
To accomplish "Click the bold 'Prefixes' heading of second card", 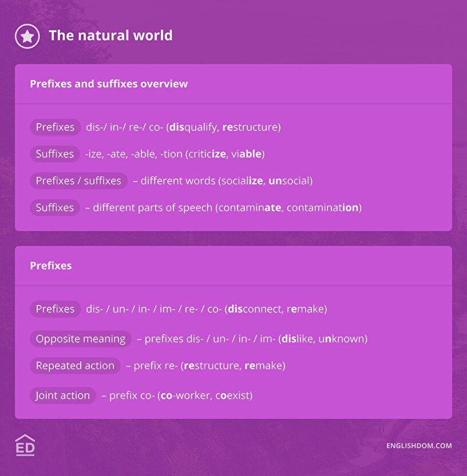I will pyautogui.click(x=51, y=266).
